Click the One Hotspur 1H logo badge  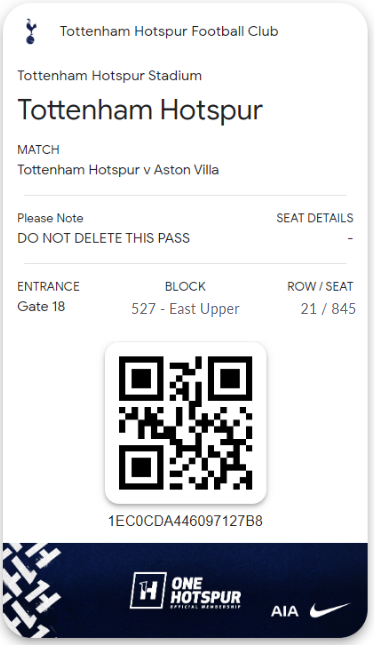point(148,591)
